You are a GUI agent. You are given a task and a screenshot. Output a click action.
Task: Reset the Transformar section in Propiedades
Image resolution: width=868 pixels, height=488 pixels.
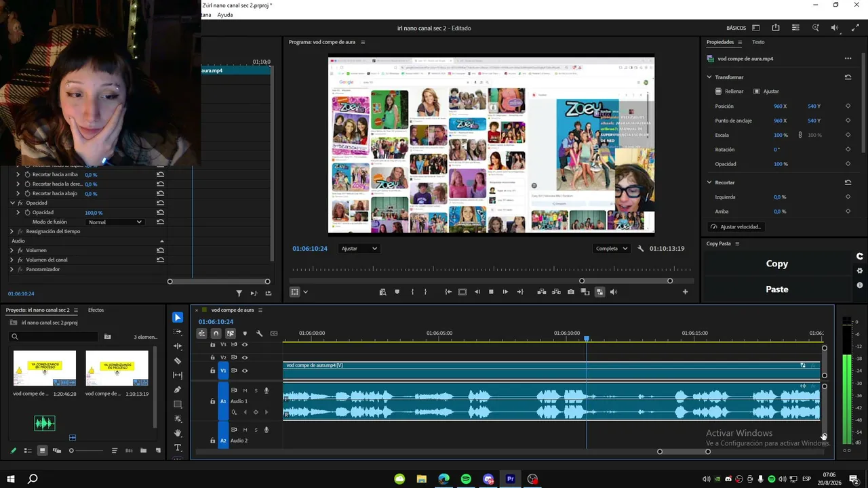[x=848, y=77]
